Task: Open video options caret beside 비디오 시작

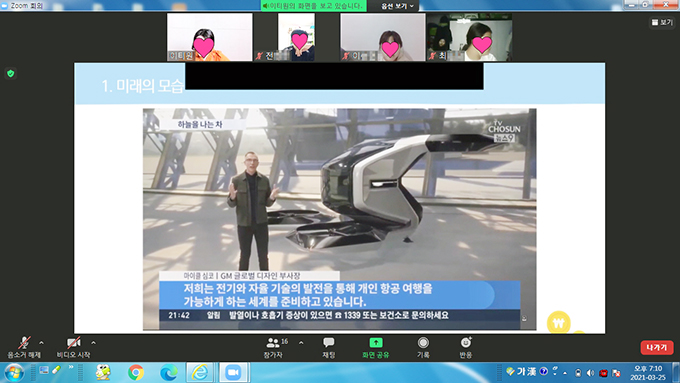Action: click(x=93, y=343)
